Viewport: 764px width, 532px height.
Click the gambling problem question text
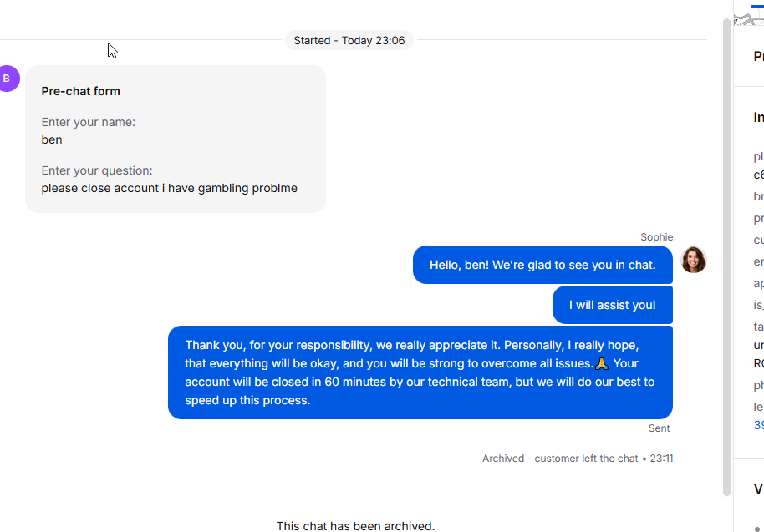[x=170, y=189]
